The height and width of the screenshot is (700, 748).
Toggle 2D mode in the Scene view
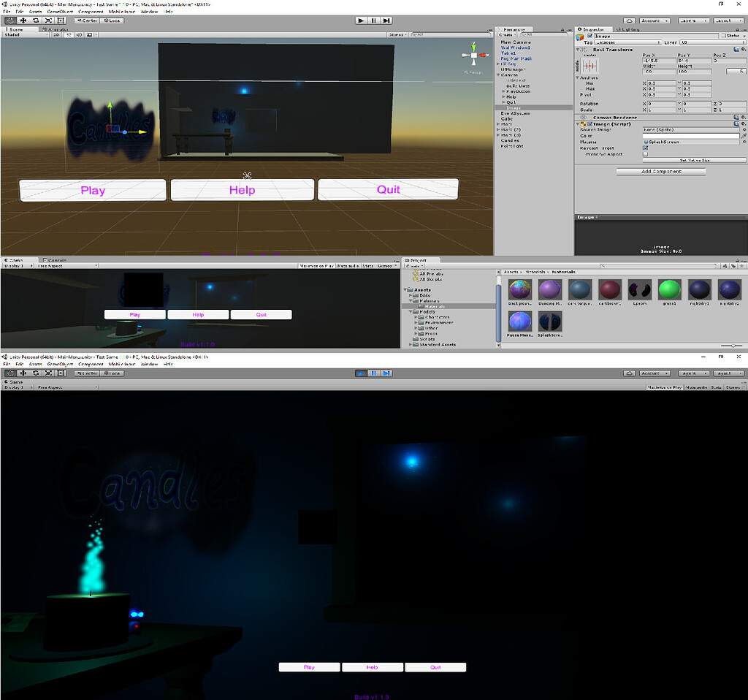coord(56,34)
